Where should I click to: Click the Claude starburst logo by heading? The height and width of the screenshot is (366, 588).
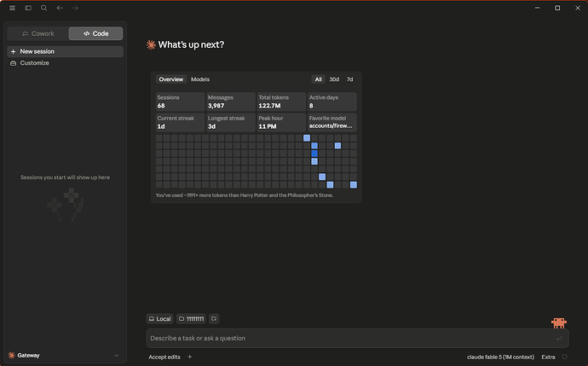pos(151,45)
